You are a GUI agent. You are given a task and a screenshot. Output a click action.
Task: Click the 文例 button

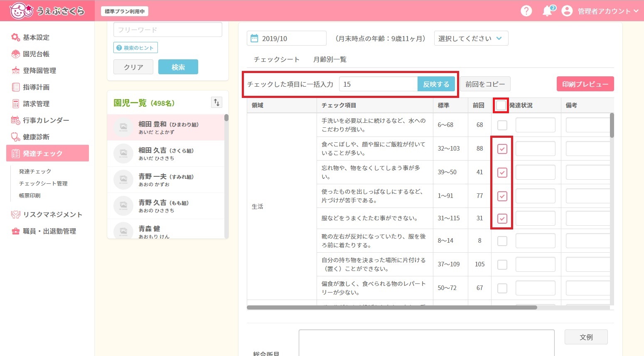click(x=586, y=337)
